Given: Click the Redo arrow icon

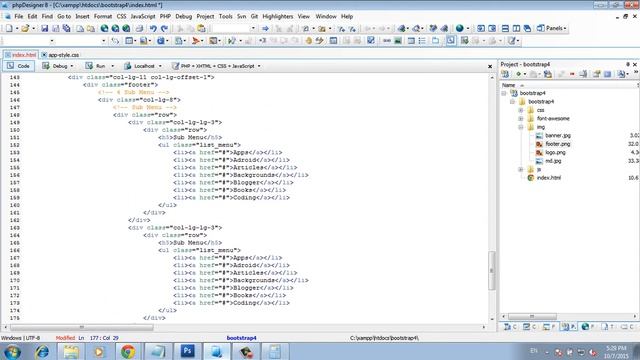Looking at the screenshot, I should click(x=164, y=28).
